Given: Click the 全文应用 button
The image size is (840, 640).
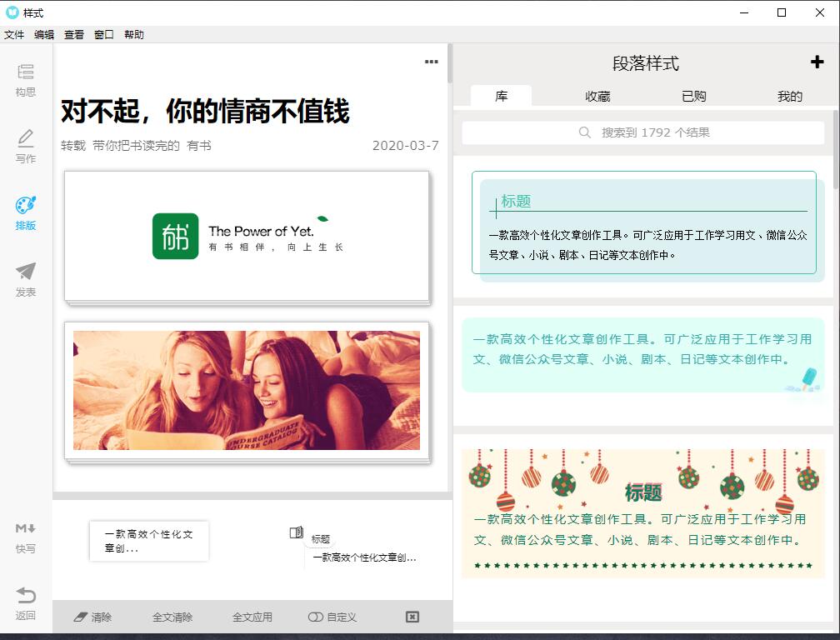Looking at the screenshot, I should [x=252, y=617].
